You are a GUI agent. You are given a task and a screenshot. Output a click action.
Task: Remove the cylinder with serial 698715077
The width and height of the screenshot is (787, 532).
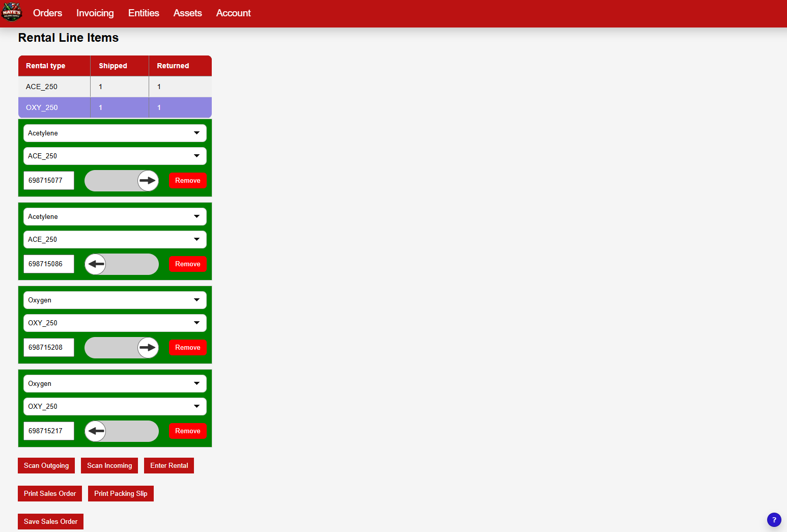(187, 181)
